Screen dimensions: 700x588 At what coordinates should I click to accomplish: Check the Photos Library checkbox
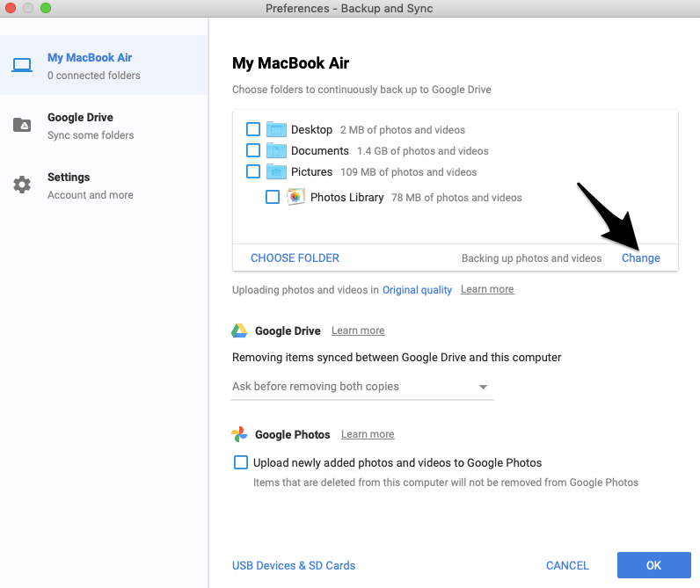click(273, 197)
